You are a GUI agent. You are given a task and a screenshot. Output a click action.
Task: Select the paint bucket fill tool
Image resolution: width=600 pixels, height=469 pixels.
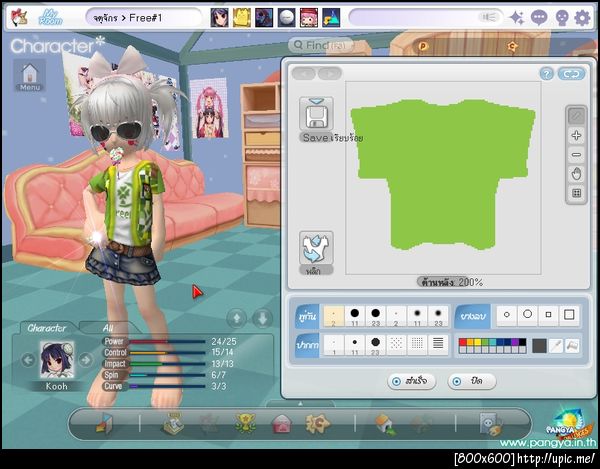572,346
